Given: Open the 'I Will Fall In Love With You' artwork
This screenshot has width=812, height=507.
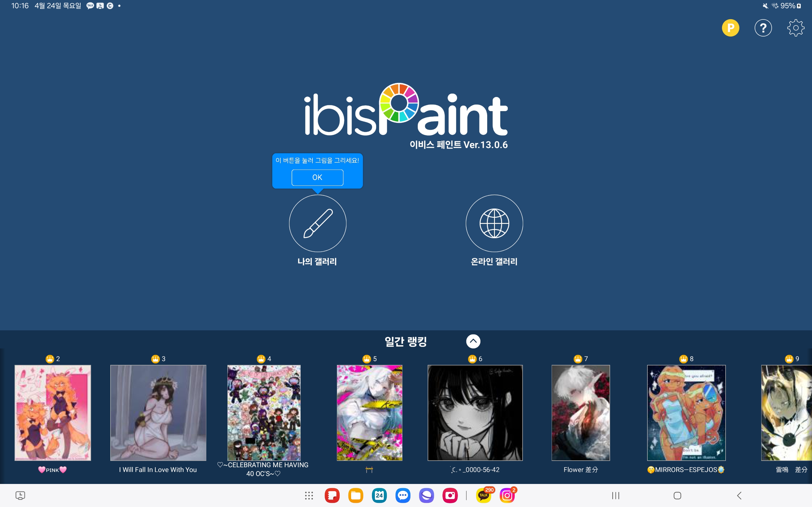Looking at the screenshot, I should click(x=158, y=412).
